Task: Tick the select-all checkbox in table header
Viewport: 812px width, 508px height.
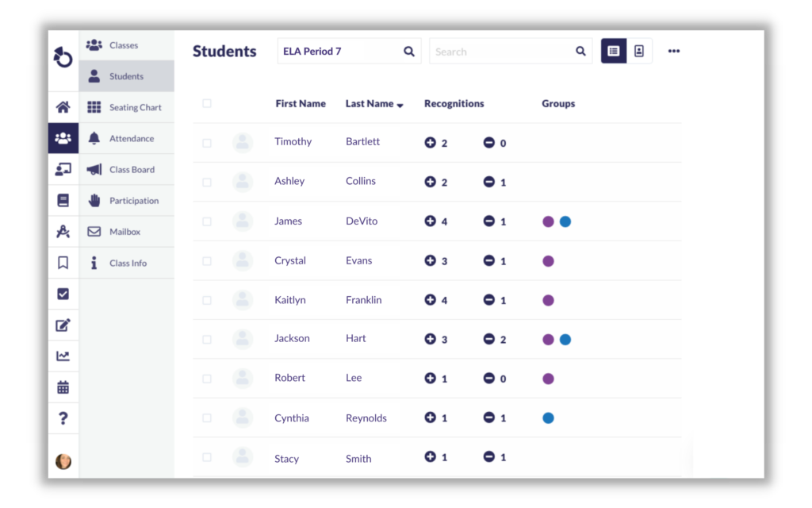Action: pos(207,103)
